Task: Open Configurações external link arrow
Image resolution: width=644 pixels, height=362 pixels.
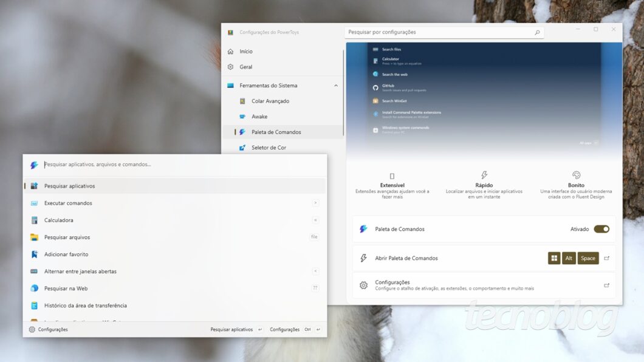Action: pos(606,285)
